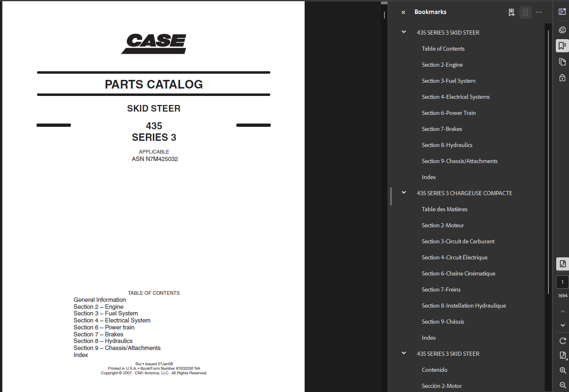Open Section 7-Freins bookmark

[x=441, y=289]
